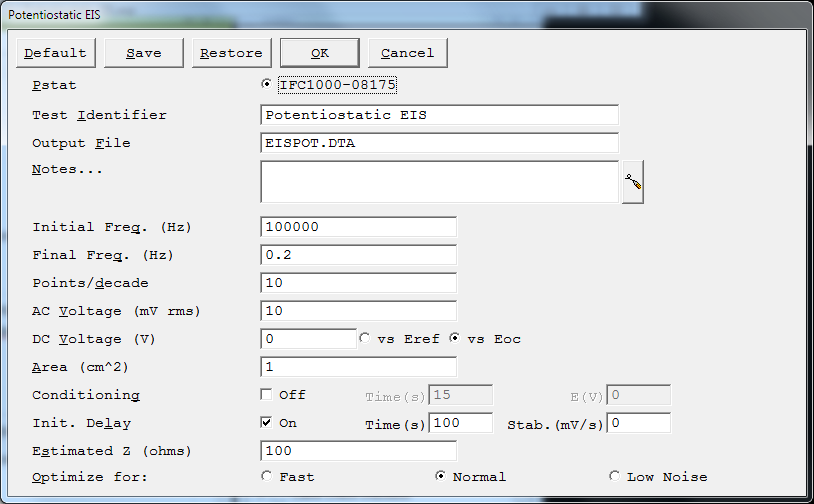Click the Restore button
Screen dimensions: 814x504
[232, 53]
